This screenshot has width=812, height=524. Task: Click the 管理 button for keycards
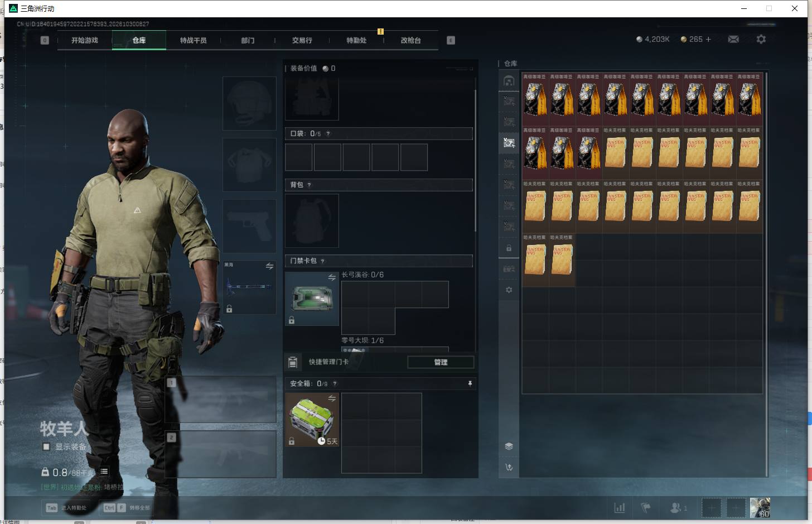click(x=441, y=362)
